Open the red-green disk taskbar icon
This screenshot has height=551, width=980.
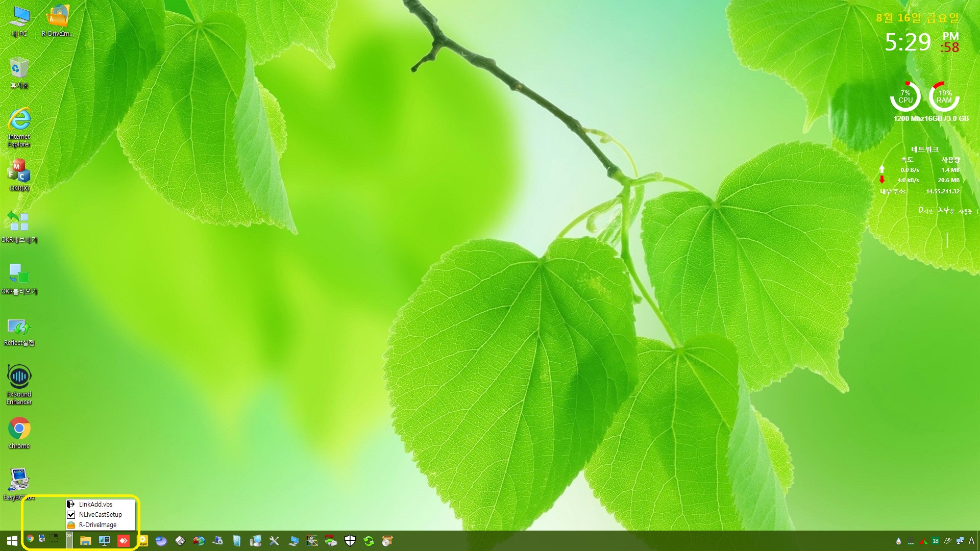[x=199, y=541]
